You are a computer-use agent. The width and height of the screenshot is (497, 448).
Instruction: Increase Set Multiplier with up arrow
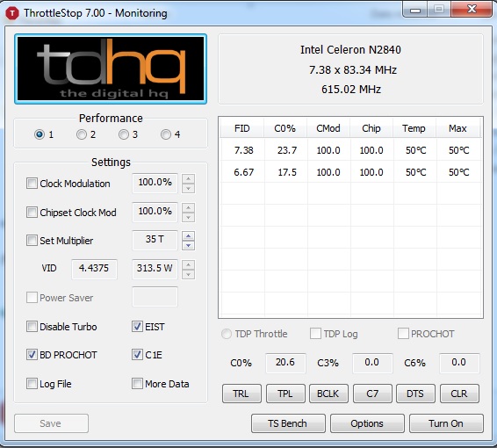pos(189,236)
